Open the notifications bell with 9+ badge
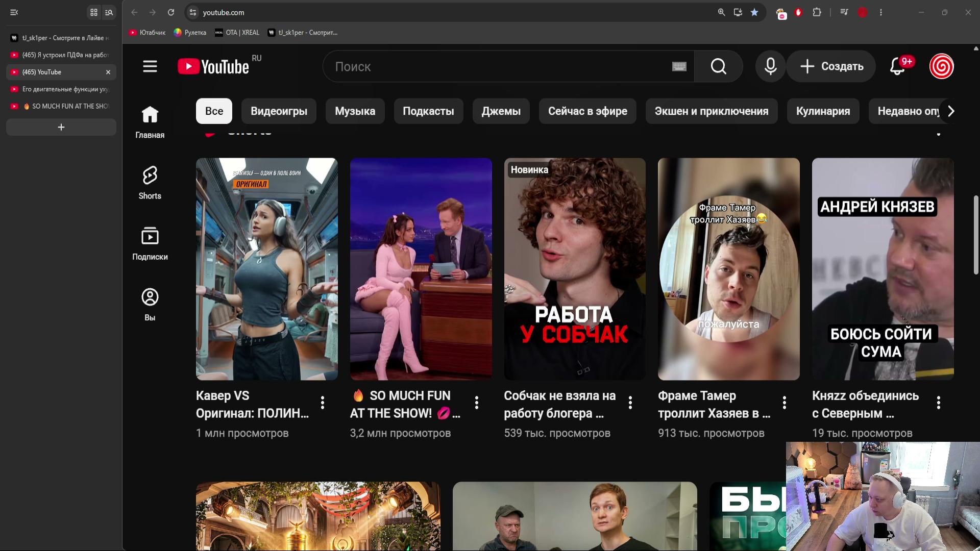980x551 pixels. point(897,66)
